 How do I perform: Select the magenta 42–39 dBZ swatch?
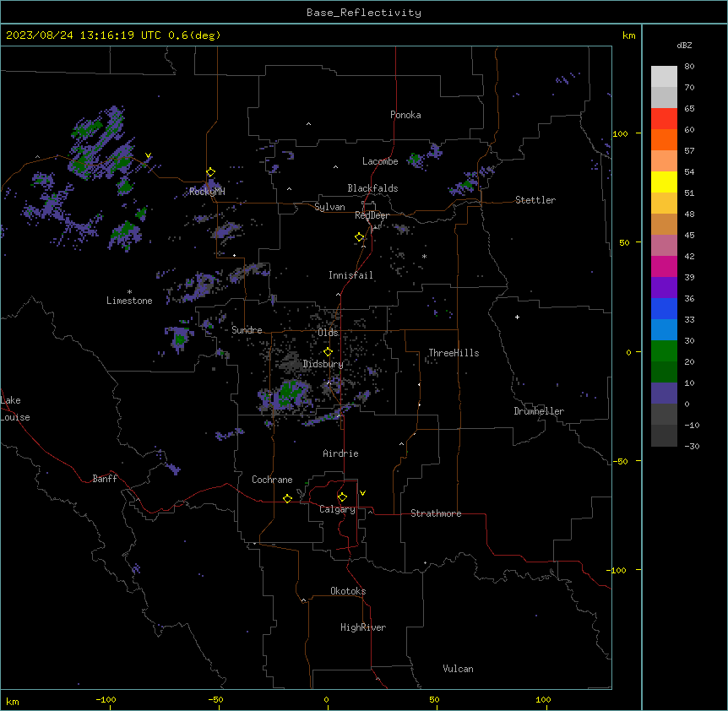pyautogui.click(x=664, y=266)
